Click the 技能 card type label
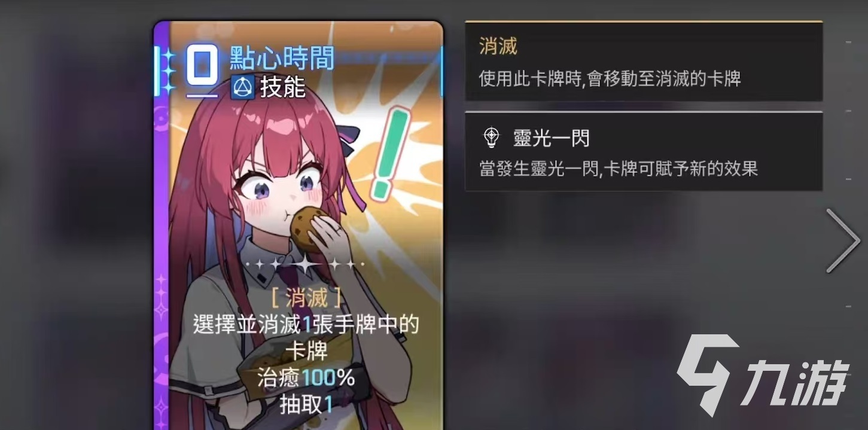This screenshot has height=430, width=868. pyautogui.click(x=282, y=89)
